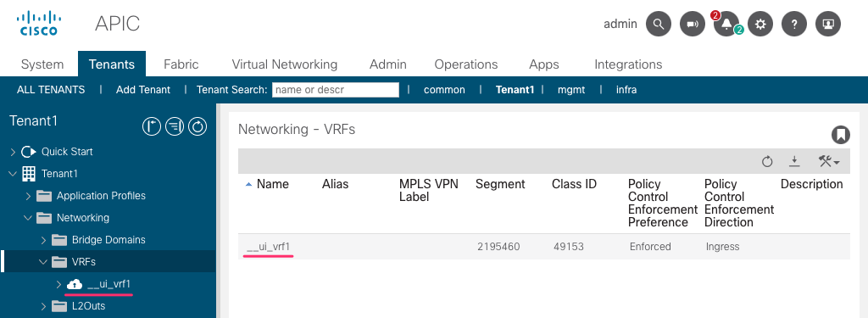868x318 pixels.
Task: Open the system tools monitor icon
Action: (x=828, y=24)
